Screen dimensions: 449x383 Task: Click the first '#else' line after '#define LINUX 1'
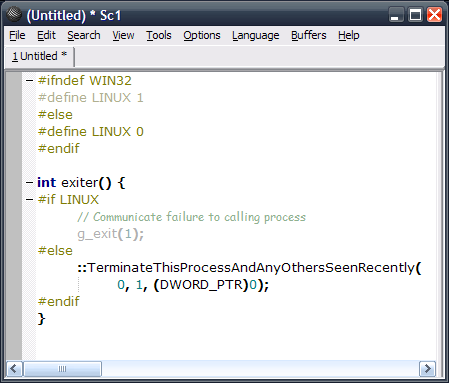55,115
